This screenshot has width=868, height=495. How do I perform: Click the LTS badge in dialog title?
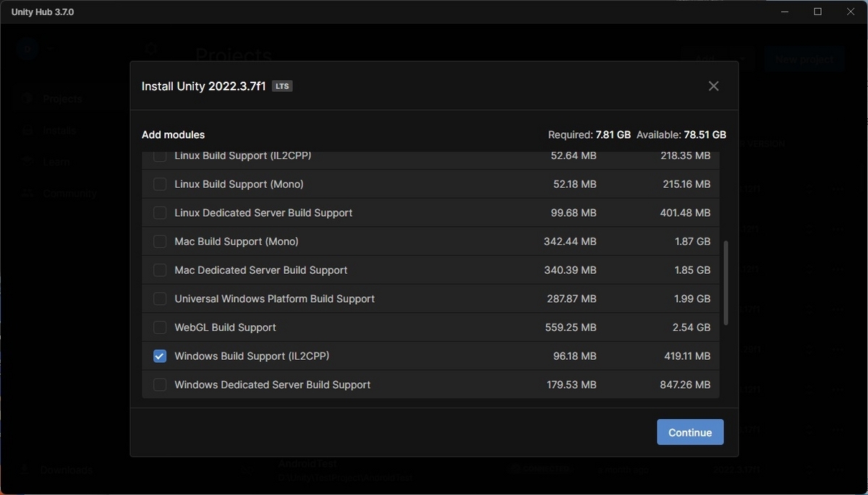[282, 86]
